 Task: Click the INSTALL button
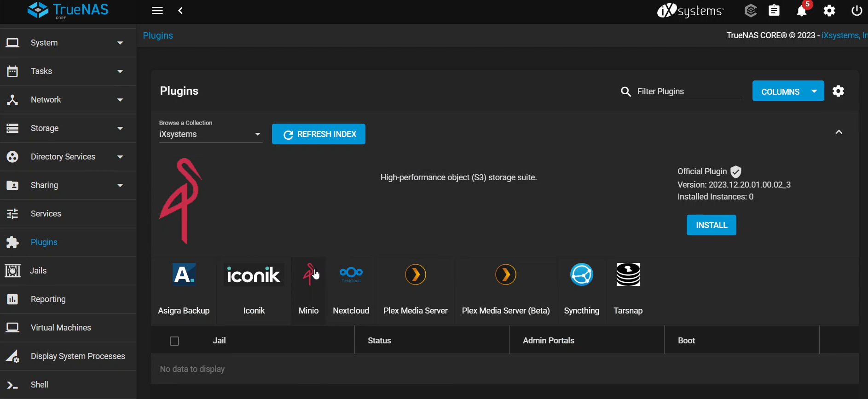point(711,225)
